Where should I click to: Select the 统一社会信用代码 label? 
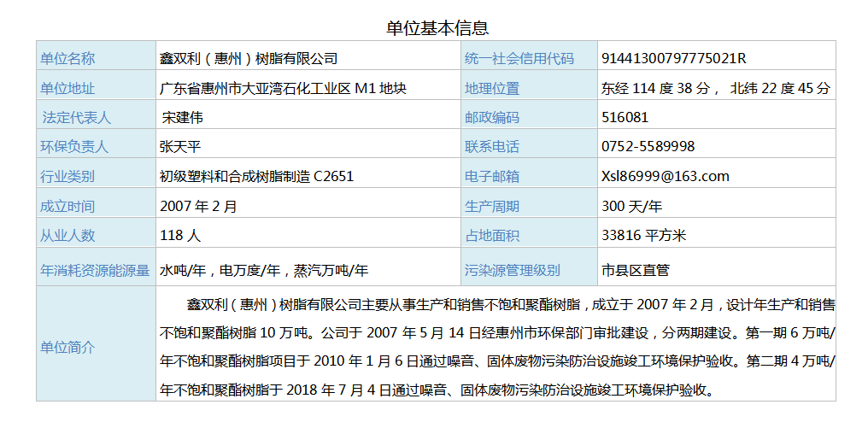[x=519, y=59]
